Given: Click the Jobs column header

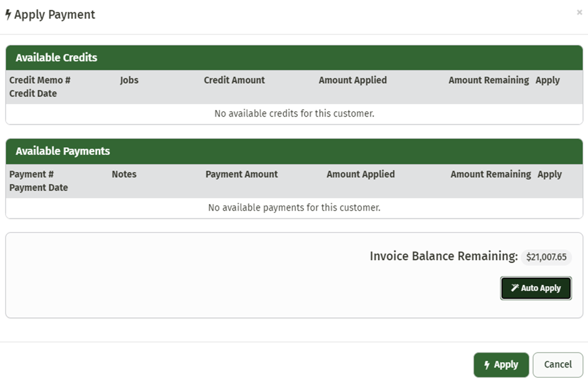Looking at the screenshot, I should pyautogui.click(x=129, y=80).
